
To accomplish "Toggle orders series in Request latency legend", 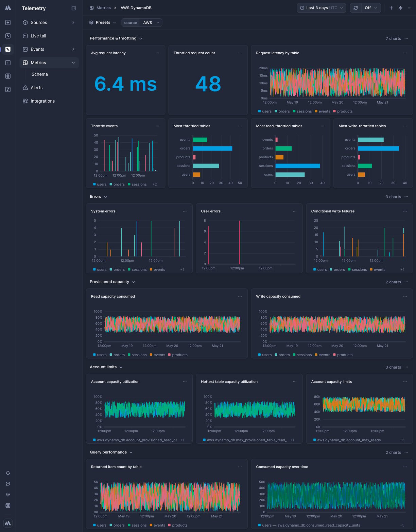I will [x=282, y=111].
